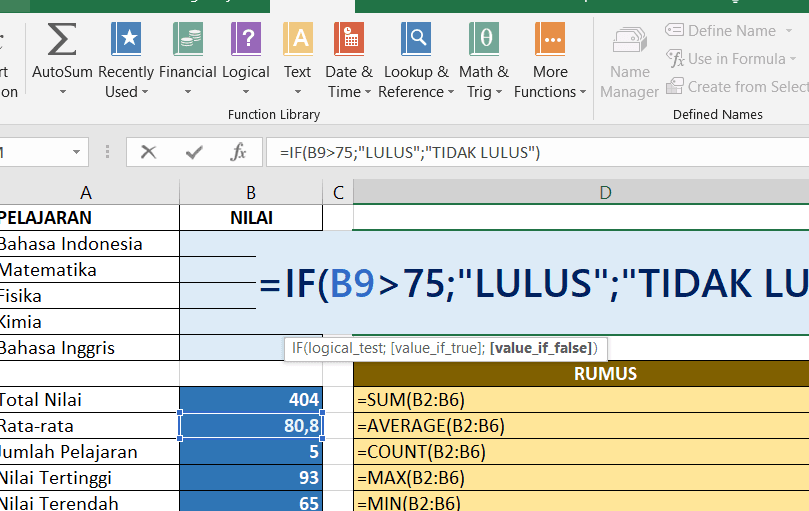This screenshot has height=511, width=809.
Task: Click the PELAJARAN header cell
Action: point(89,218)
